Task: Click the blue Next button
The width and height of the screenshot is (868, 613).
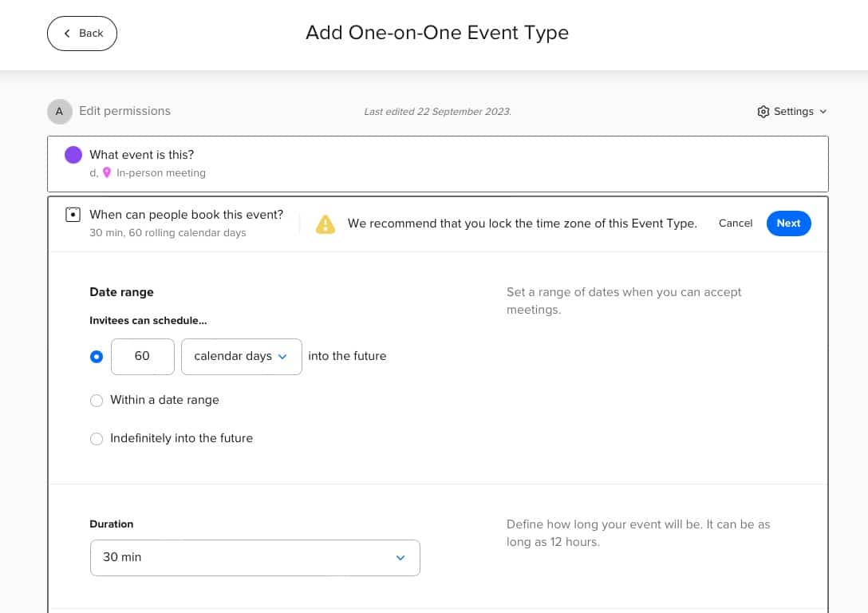Action: pyautogui.click(x=788, y=223)
